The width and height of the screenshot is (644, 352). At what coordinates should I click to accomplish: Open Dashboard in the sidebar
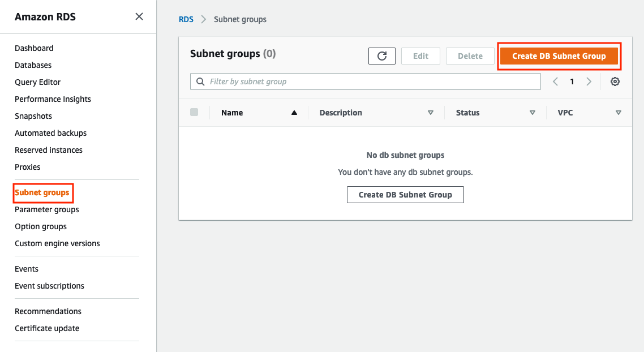[x=34, y=48]
